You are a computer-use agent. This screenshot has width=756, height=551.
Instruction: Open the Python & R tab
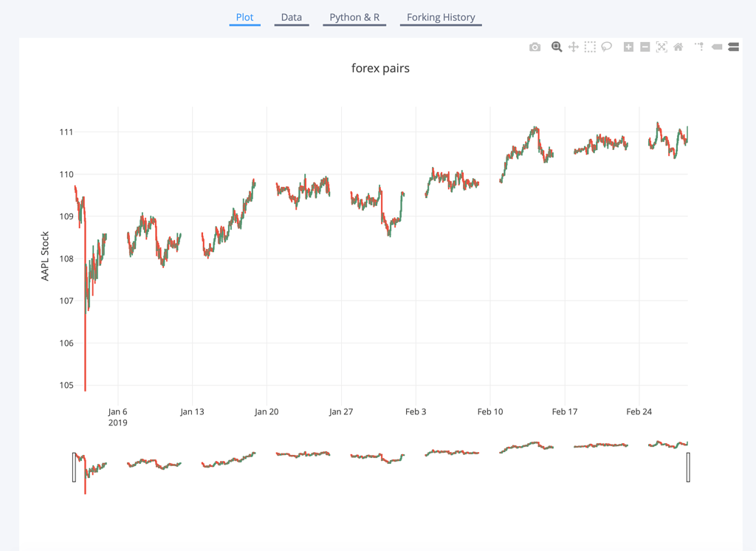[354, 16]
